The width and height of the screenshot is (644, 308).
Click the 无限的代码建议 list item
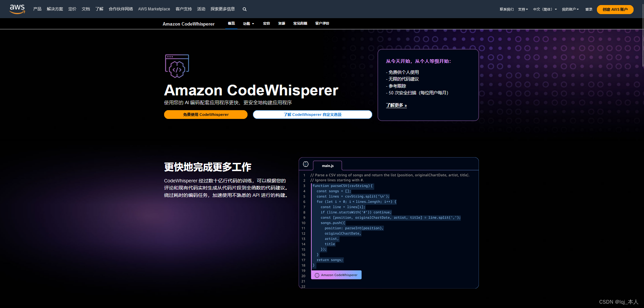(x=403, y=79)
